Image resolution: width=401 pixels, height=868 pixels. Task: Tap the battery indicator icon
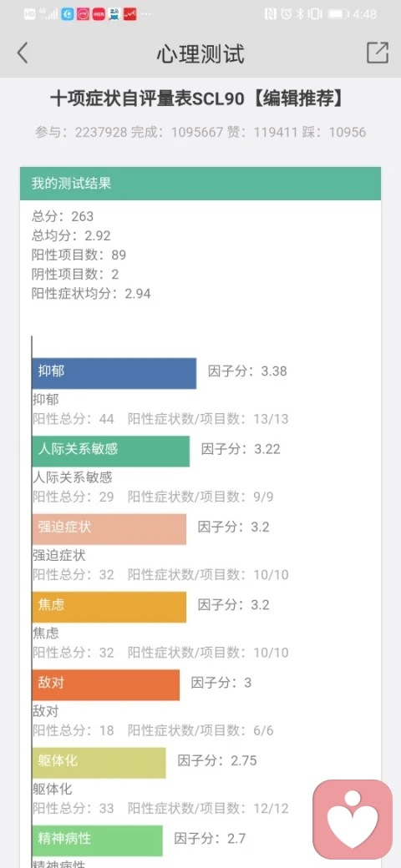click(x=338, y=14)
